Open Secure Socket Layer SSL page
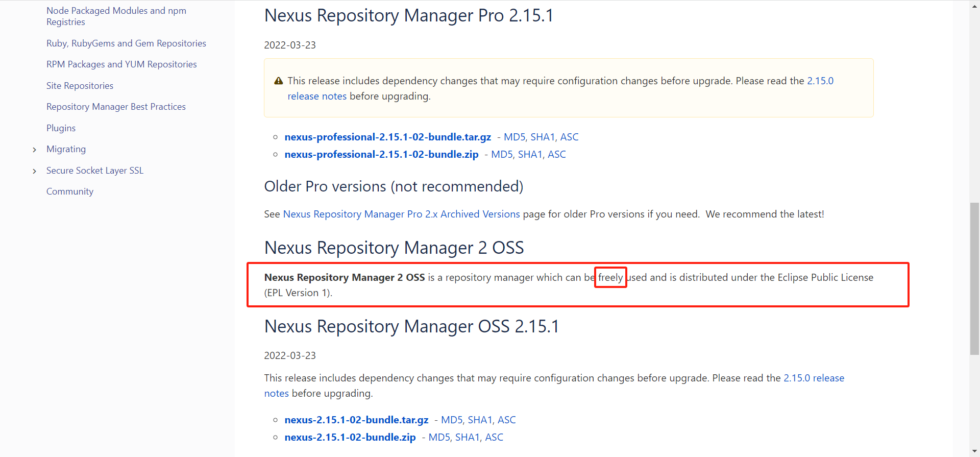 (95, 171)
